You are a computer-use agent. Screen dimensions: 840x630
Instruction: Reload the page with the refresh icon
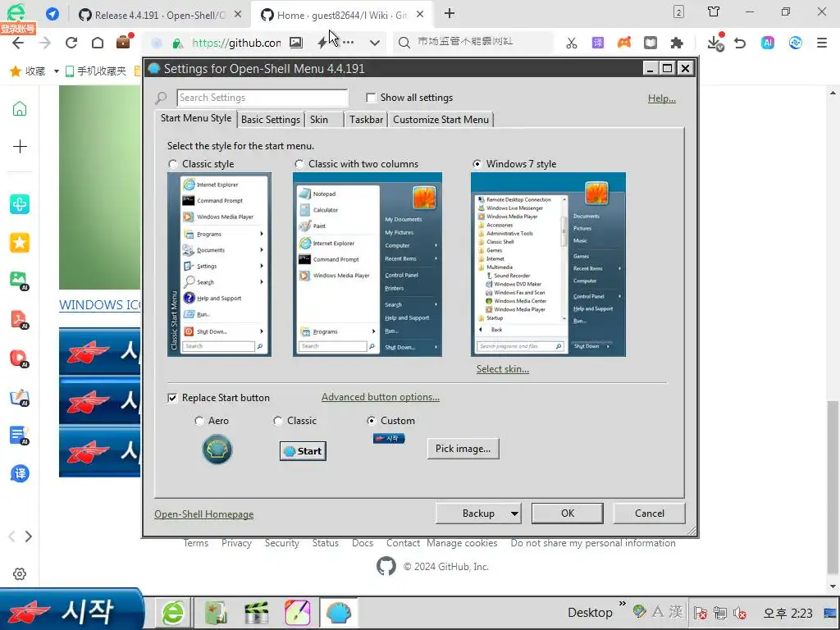(71, 43)
